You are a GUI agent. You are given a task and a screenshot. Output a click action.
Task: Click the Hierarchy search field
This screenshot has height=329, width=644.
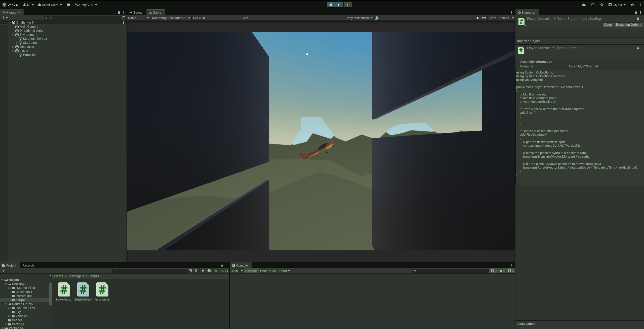pos(83,18)
